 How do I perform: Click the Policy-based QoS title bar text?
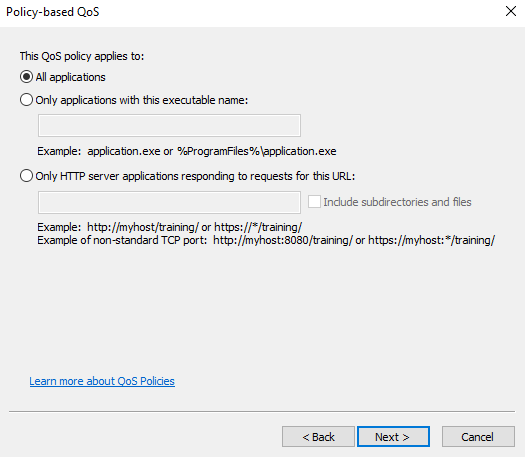pos(53,12)
